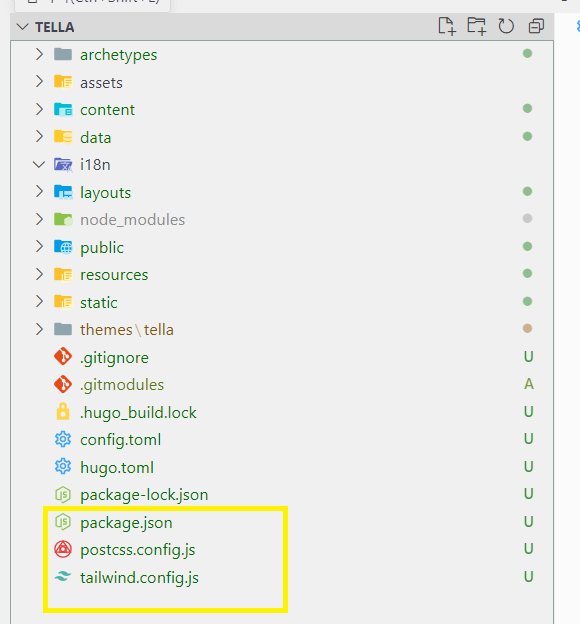Select the public folder name
This screenshot has width=580, height=624.
coord(102,248)
